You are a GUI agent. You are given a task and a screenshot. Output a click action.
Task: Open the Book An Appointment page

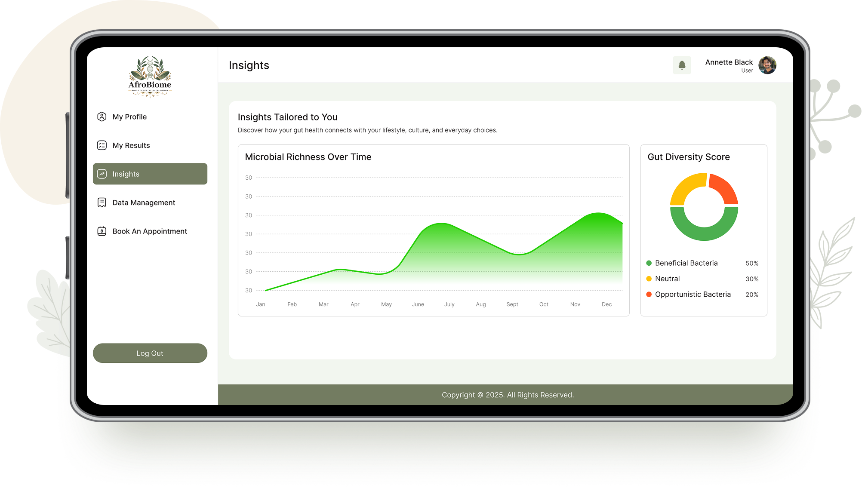[150, 231]
